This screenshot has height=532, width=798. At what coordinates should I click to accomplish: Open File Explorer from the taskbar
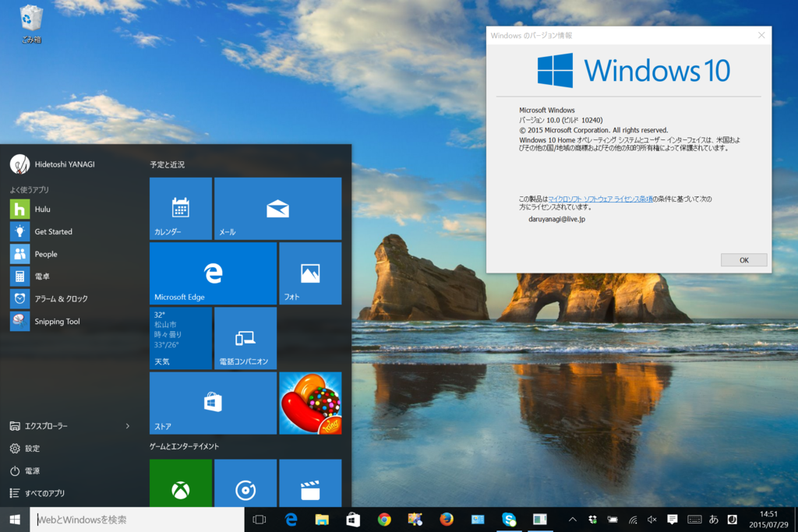click(x=322, y=520)
